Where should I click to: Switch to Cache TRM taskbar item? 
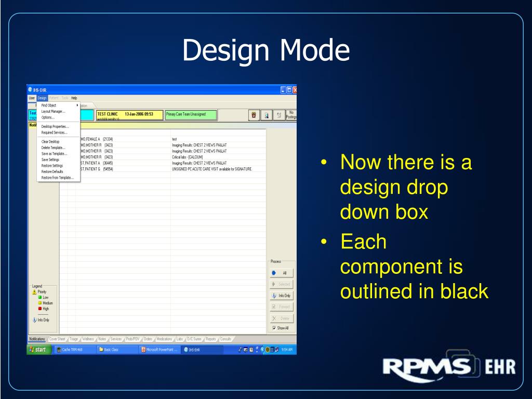pyautogui.click(x=74, y=350)
